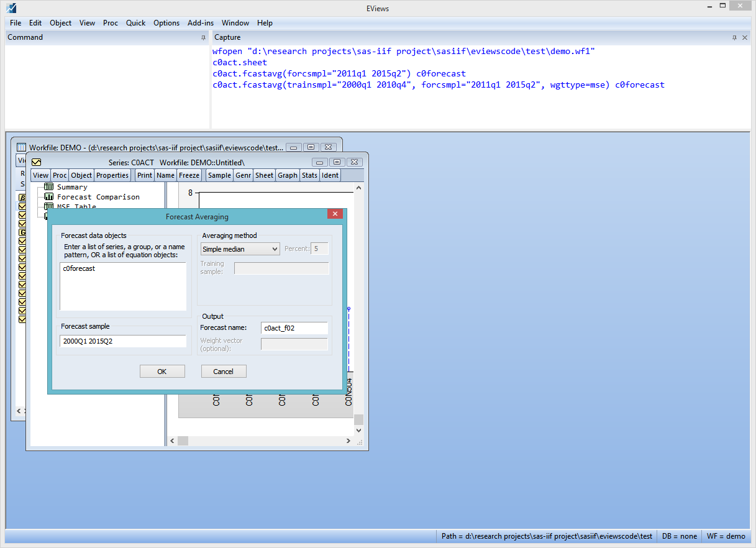The width and height of the screenshot is (756, 548).
Task: Click the Print toolbar button
Action: pyautogui.click(x=145, y=175)
